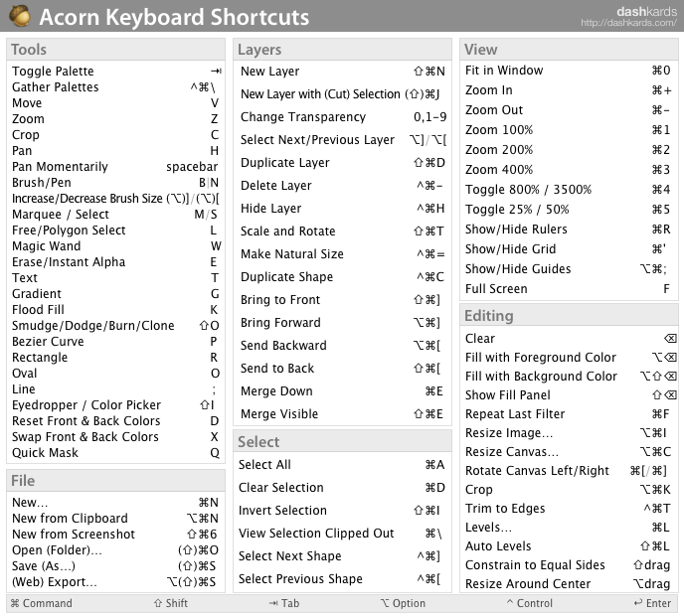Click Bring to Front entry
The image size is (684, 616).
[341, 299]
